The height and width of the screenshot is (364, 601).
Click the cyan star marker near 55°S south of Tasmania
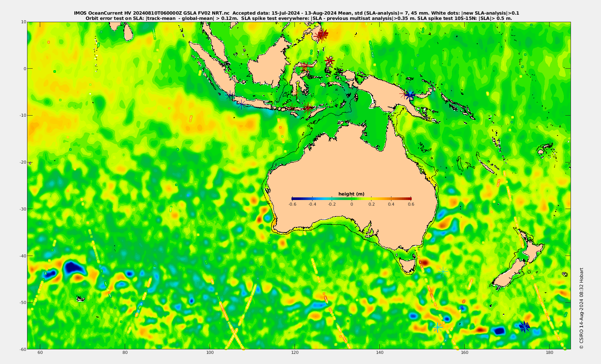coord(438,327)
